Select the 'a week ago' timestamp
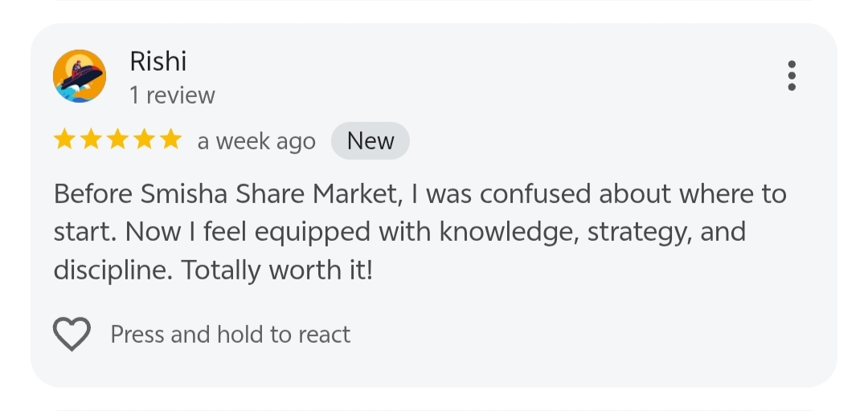Viewport: 868px width, 411px height. coord(256,142)
